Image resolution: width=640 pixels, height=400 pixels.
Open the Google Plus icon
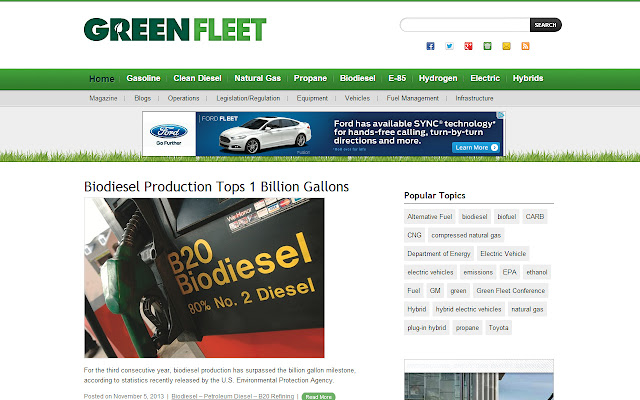pos(469,46)
